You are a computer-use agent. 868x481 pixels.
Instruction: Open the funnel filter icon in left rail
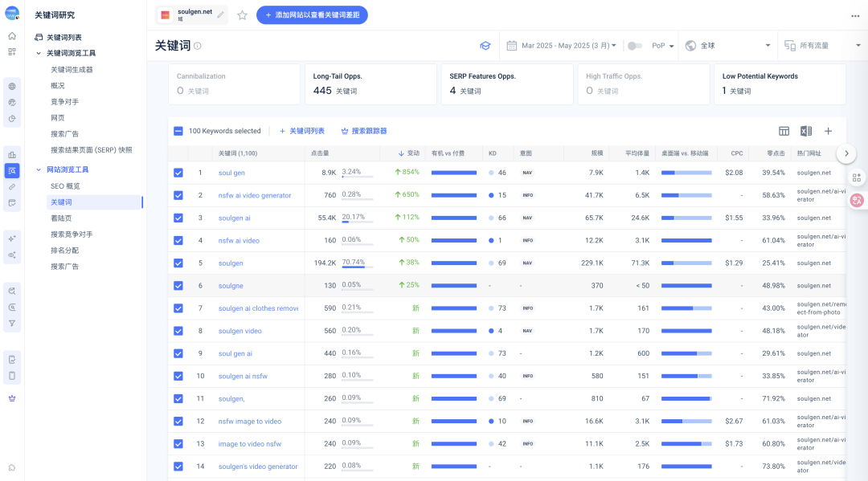(11, 324)
